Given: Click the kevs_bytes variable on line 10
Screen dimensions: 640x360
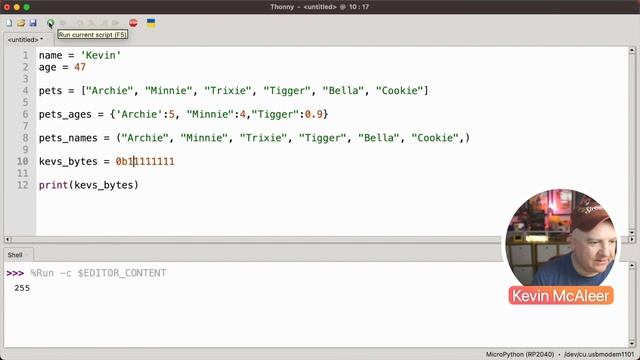Looking at the screenshot, I should point(68,162).
